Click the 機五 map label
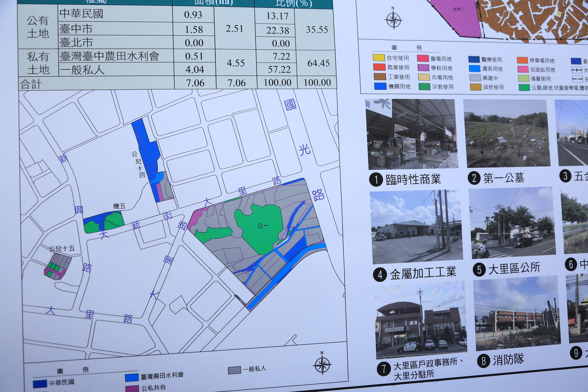Image resolution: width=588 pixels, height=392 pixels. click(119, 206)
